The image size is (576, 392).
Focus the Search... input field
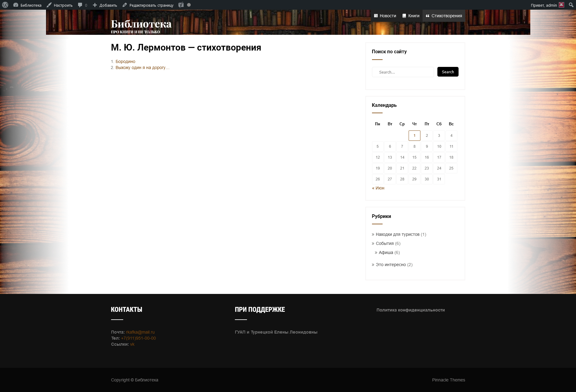click(403, 72)
